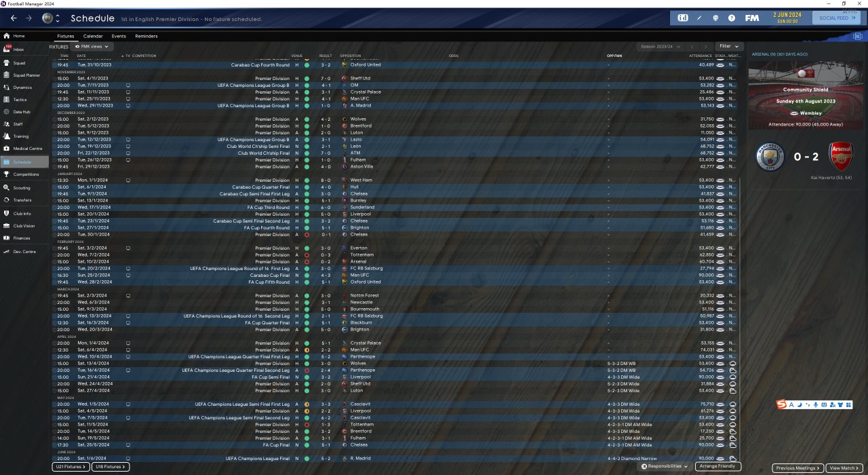This screenshot has width=868, height=475.
Task: Open the world globe icon in top bar
Action: (715, 18)
